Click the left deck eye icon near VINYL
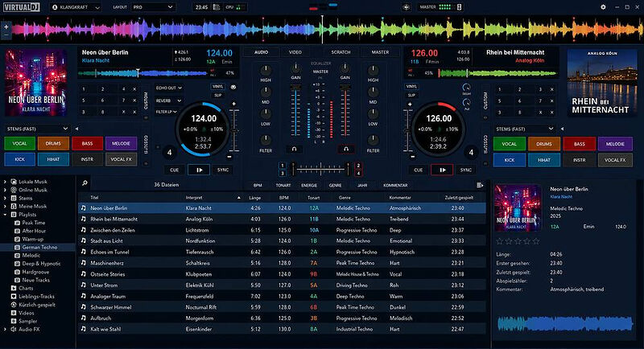Image resolution: width=644 pixels, height=349 pixels. pyautogui.click(x=233, y=87)
